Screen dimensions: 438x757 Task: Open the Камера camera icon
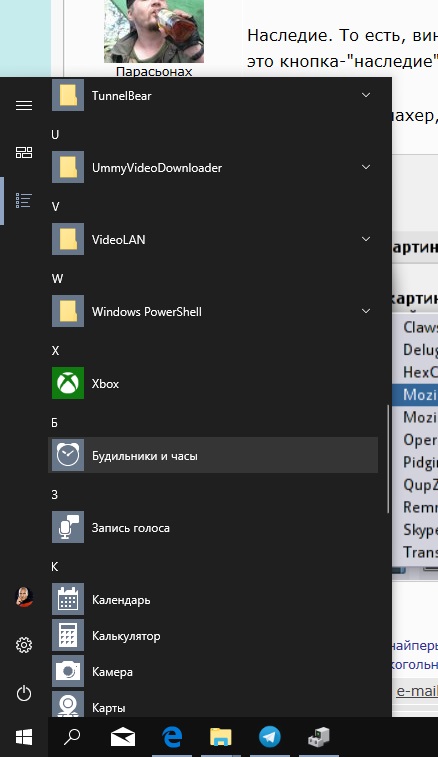[68, 671]
